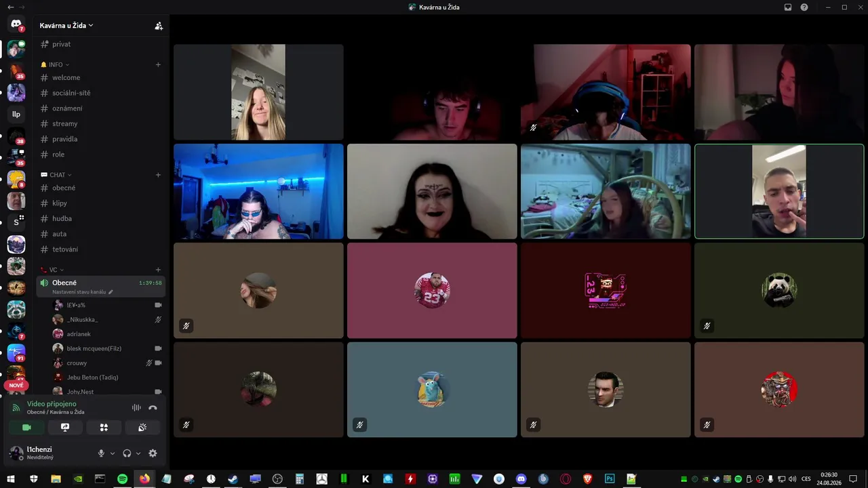Focus the goth makeup woman's video tile
This screenshot has width=868, height=488.
click(432, 191)
